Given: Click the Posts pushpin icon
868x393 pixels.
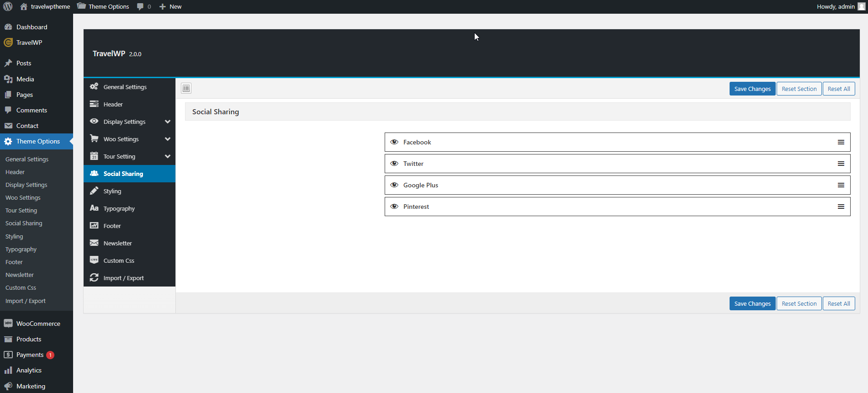Looking at the screenshot, I should [x=8, y=63].
